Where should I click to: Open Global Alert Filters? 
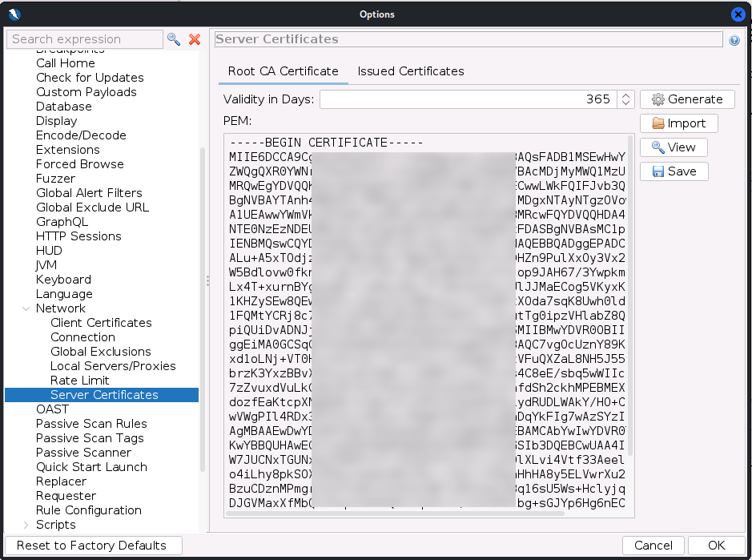click(89, 193)
